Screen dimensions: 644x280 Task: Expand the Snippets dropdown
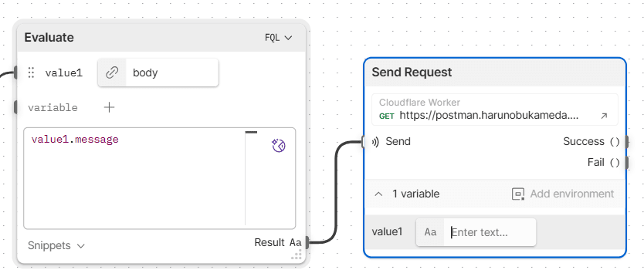[56, 245]
